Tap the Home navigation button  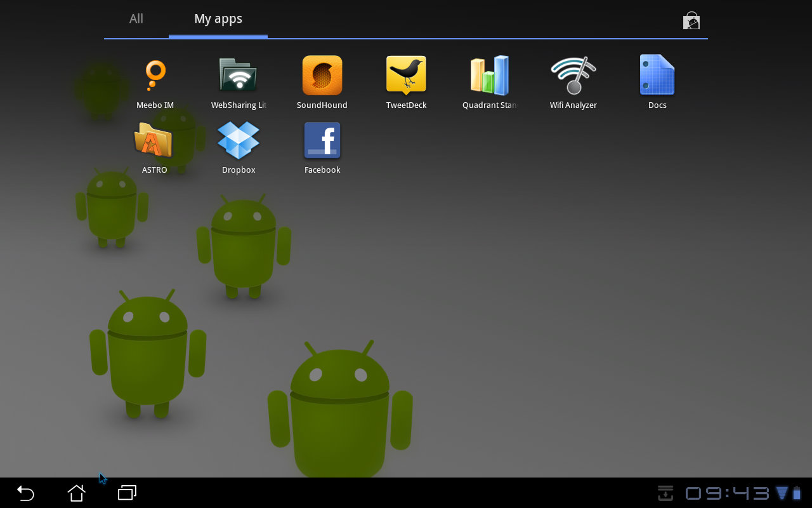pos(76,493)
